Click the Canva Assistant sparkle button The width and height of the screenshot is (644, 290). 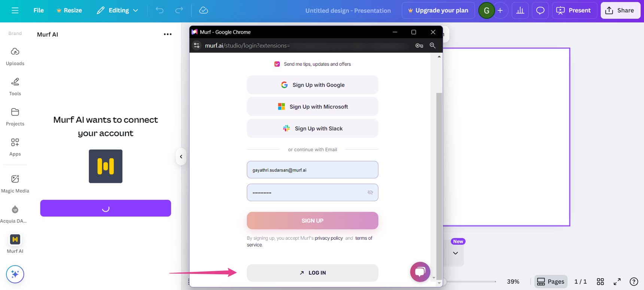15,274
